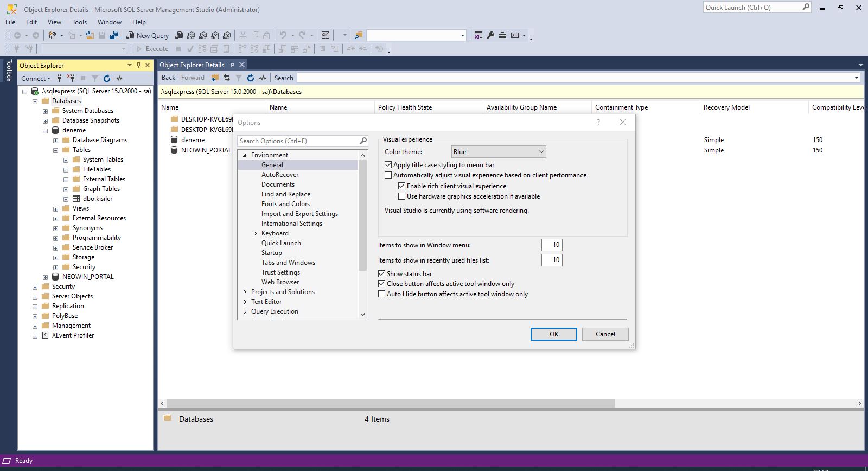Click the Database Engine Query icon
This screenshot has height=471, width=868.
click(x=178, y=35)
